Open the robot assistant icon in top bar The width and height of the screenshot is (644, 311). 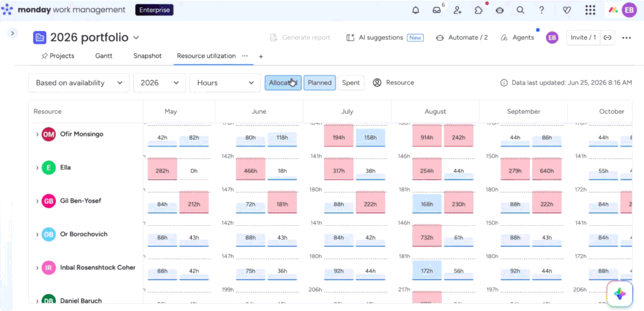click(500, 10)
